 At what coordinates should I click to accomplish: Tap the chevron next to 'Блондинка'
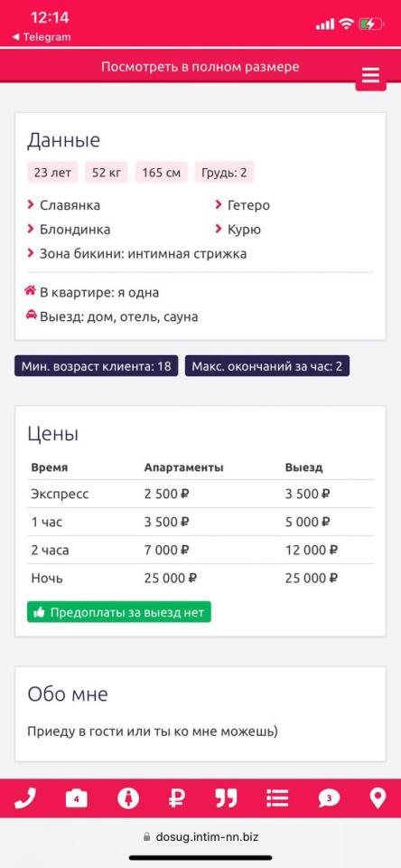(x=31, y=229)
